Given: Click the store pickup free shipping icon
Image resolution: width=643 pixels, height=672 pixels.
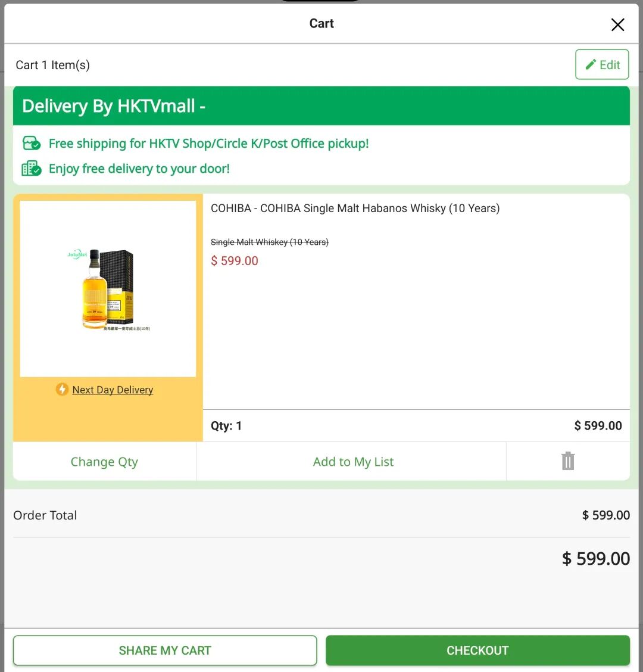Looking at the screenshot, I should coord(32,144).
